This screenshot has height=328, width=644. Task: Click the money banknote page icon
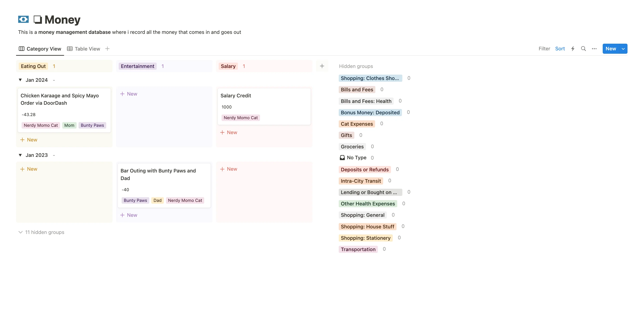(23, 19)
